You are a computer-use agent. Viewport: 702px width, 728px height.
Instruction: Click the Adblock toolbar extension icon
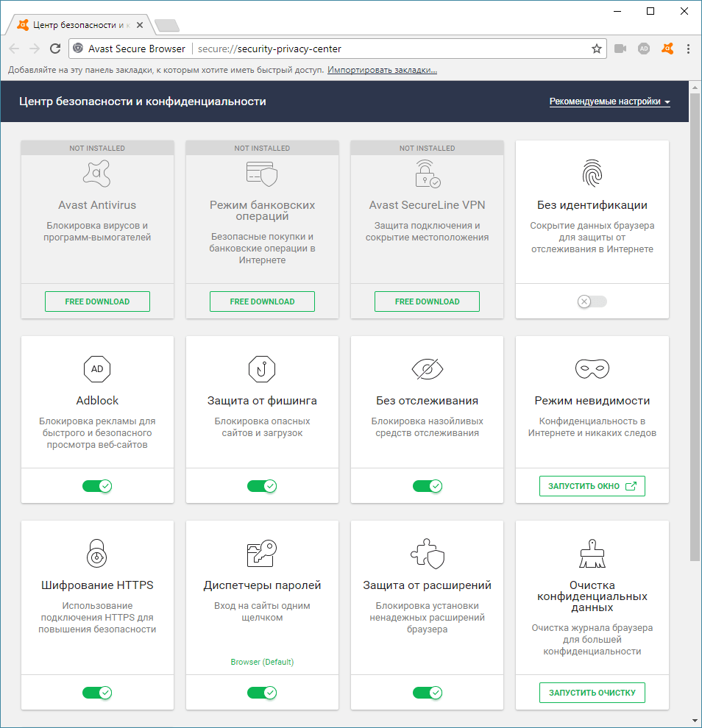coord(643,49)
